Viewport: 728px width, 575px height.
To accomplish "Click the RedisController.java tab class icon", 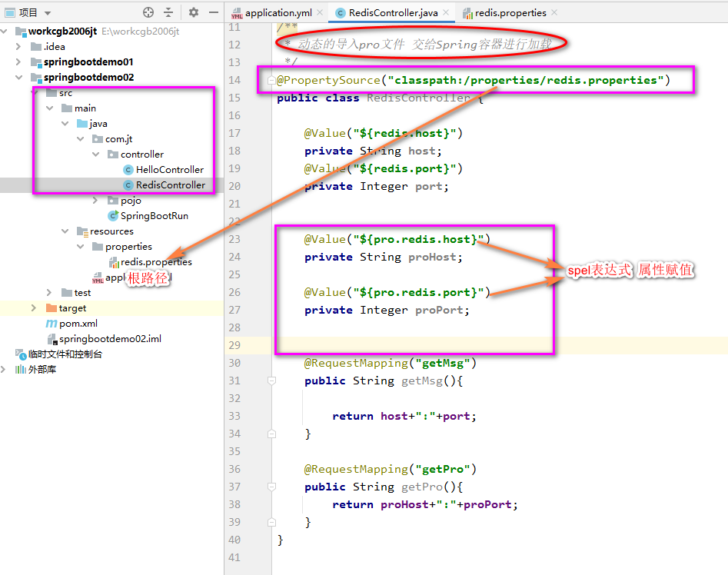I will [341, 13].
